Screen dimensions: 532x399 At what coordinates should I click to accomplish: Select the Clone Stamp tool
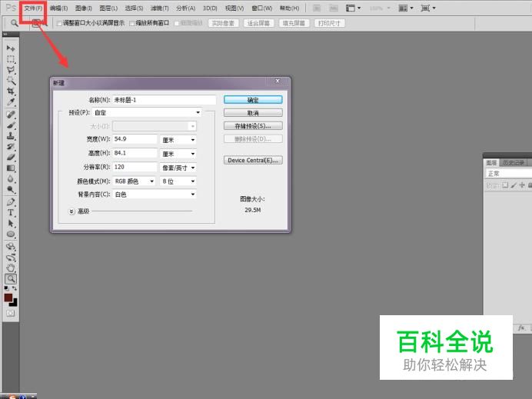point(11,136)
